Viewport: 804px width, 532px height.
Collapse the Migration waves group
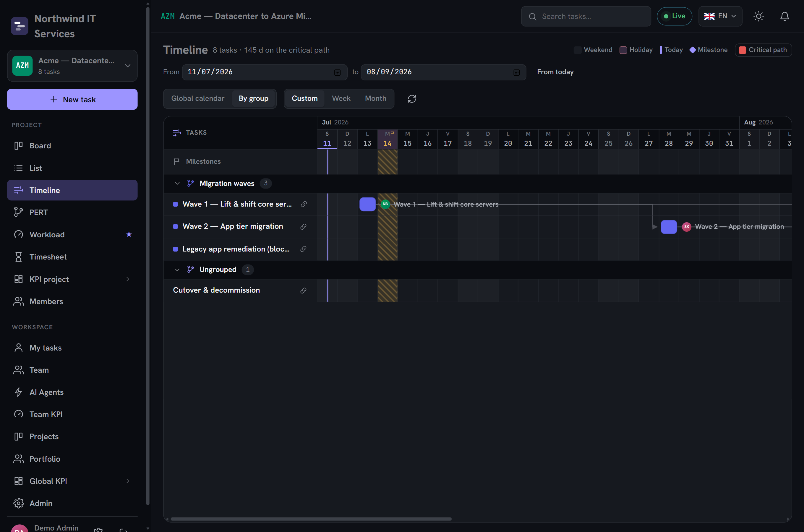(177, 183)
